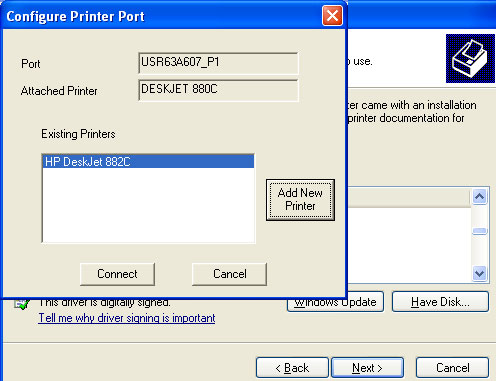
Task: Click the scrollbar thumb in printer list
Action: 479,231
